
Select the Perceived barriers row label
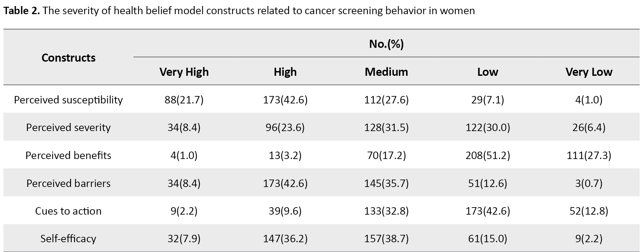[x=68, y=183]
